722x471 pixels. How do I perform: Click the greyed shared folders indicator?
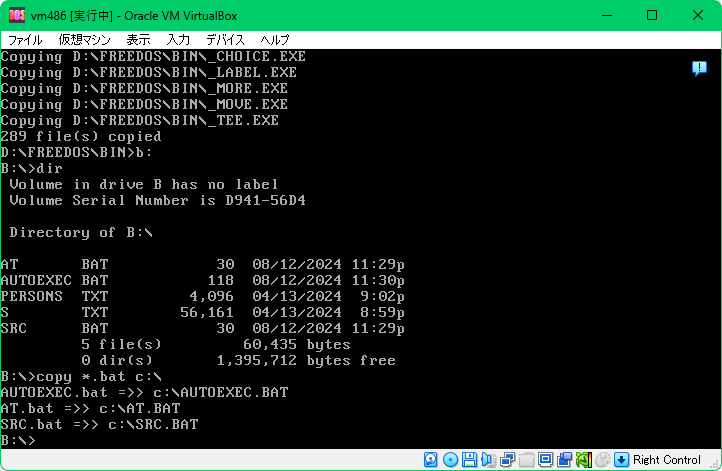526,459
